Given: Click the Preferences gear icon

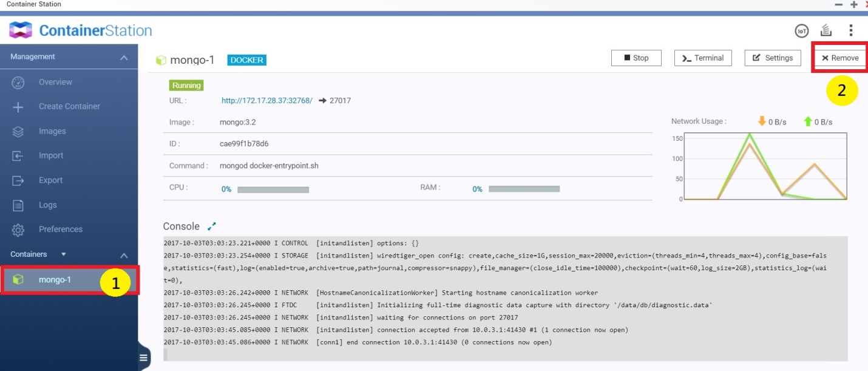Looking at the screenshot, I should [x=18, y=230].
